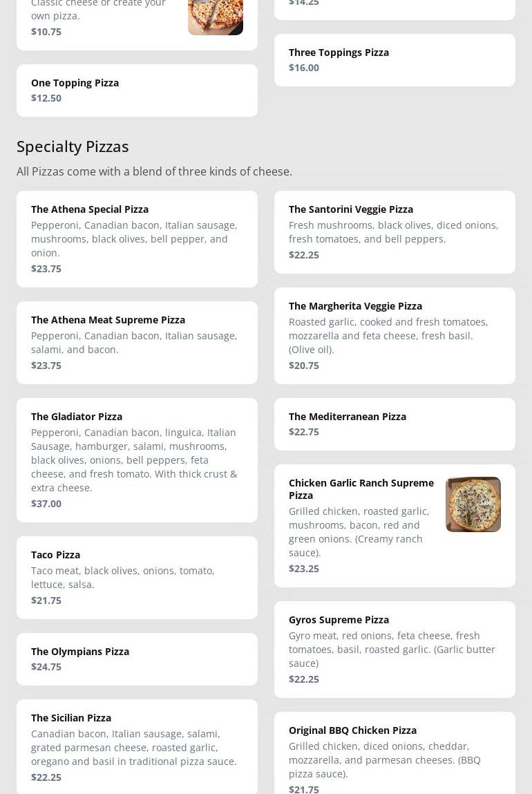
Task: Click the $37.00 Gladiator Pizza price
Action: coord(46,504)
